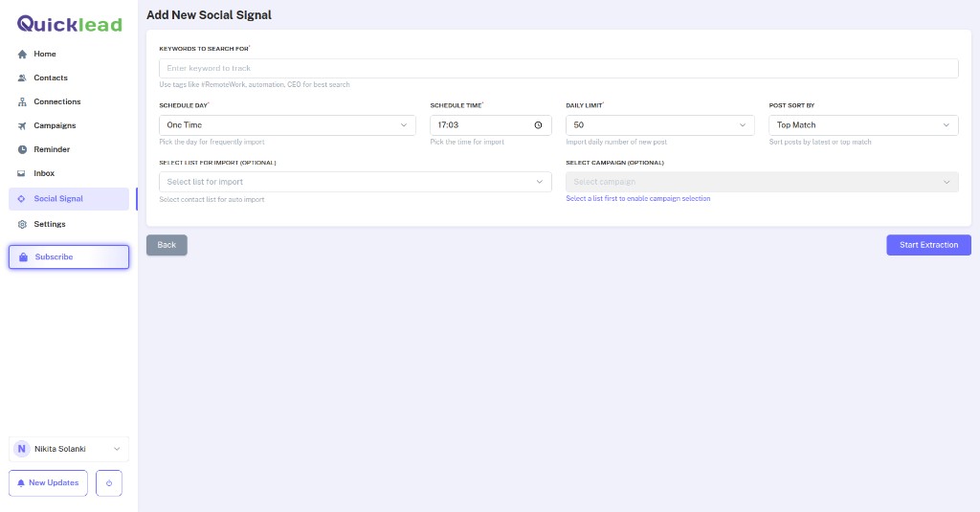Viewport: 980px width, 512px height.
Task: Click the Contacts people icon
Action: pos(23,78)
